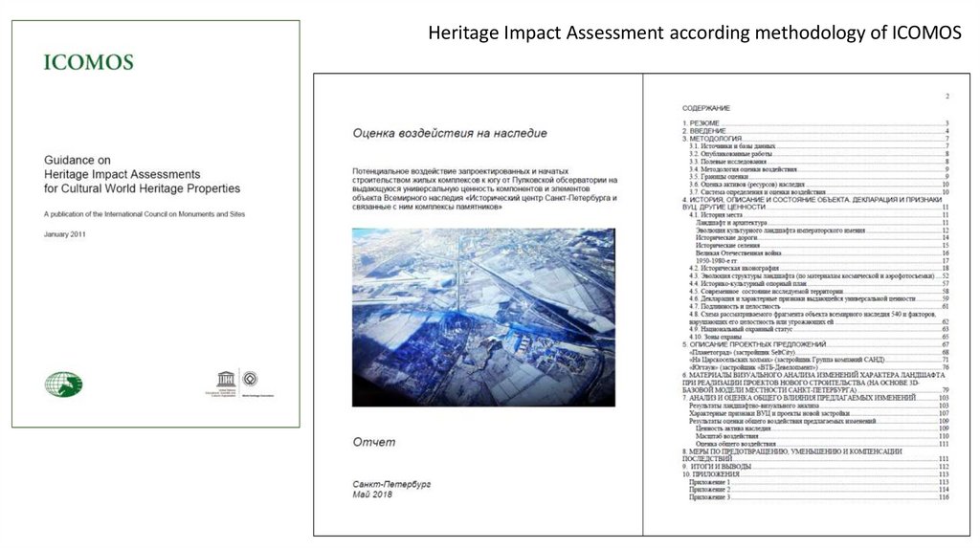Open the '4.1. История места' contents entry
The height and width of the screenshot is (549, 980).
723,215
